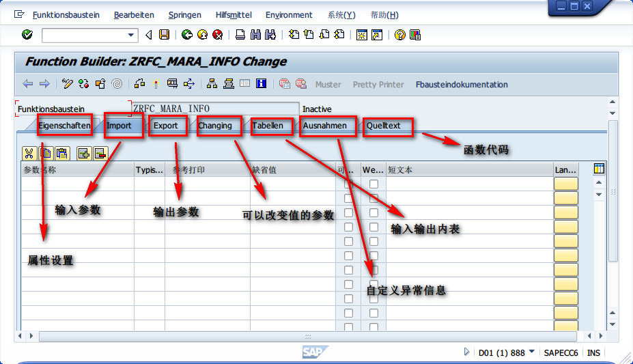Open the Springen menu
Image resolution: width=633 pixels, height=364 pixels.
185,15
